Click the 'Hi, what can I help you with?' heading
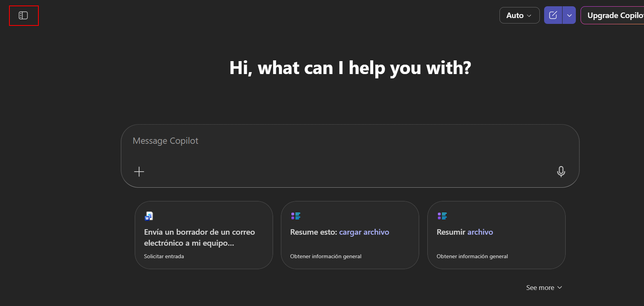644x306 pixels. (350, 68)
